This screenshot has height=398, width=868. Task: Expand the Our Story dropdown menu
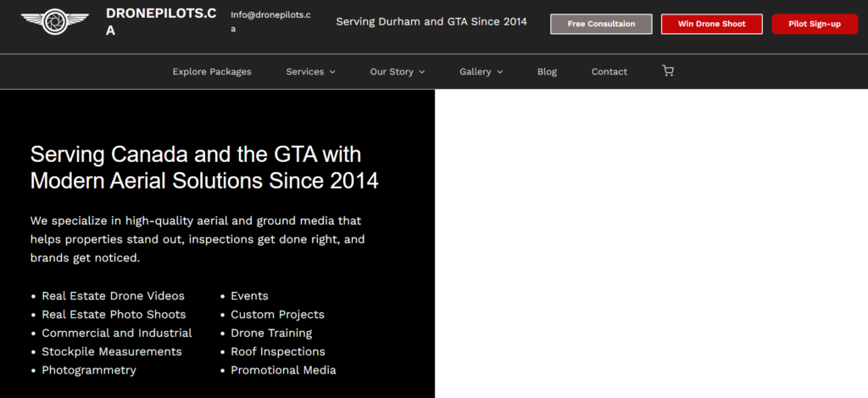(x=397, y=72)
